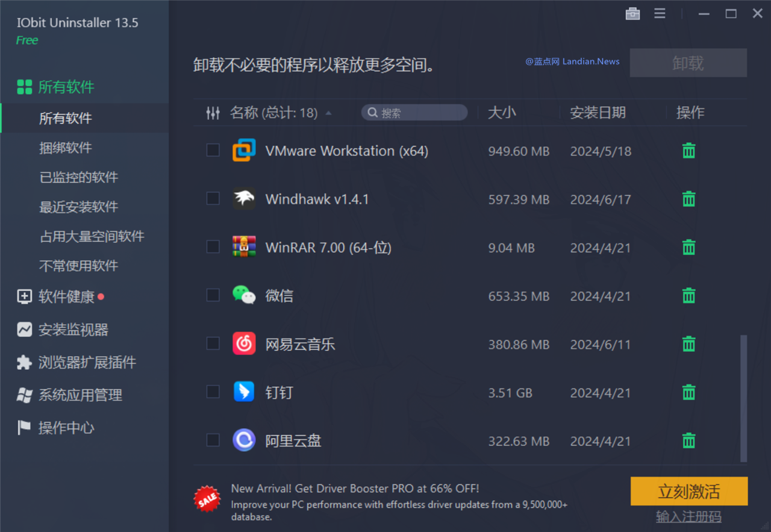The width and height of the screenshot is (771, 532).
Task: Click the 9.04 MB size value
Action: click(x=511, y=248)
